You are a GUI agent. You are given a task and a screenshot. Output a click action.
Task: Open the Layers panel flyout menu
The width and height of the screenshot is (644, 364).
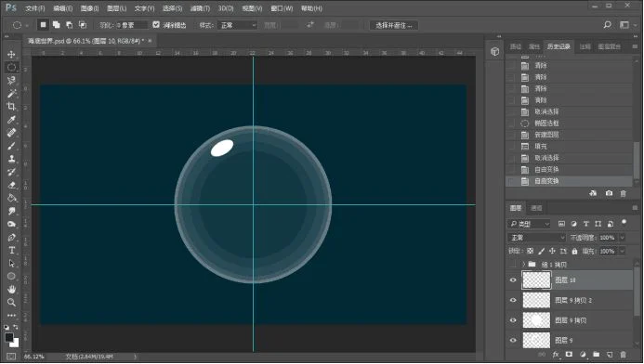click(635, 208)
